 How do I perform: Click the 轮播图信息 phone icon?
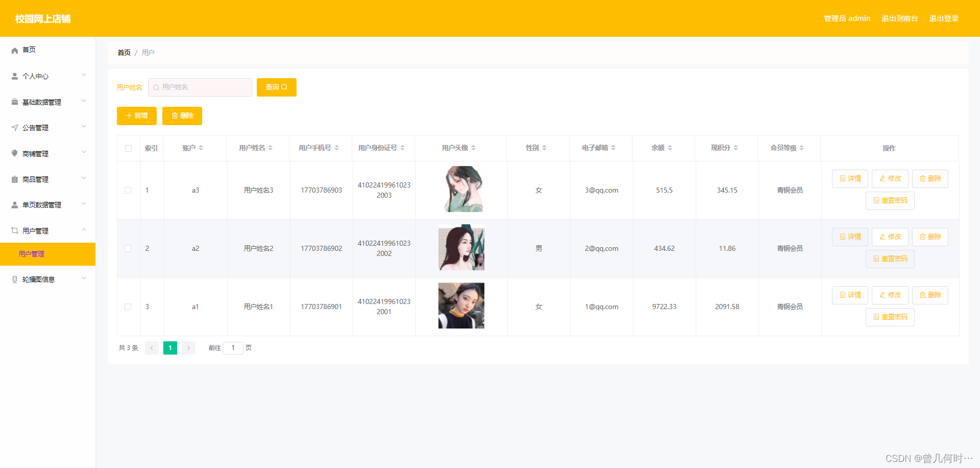click(14, 278)
